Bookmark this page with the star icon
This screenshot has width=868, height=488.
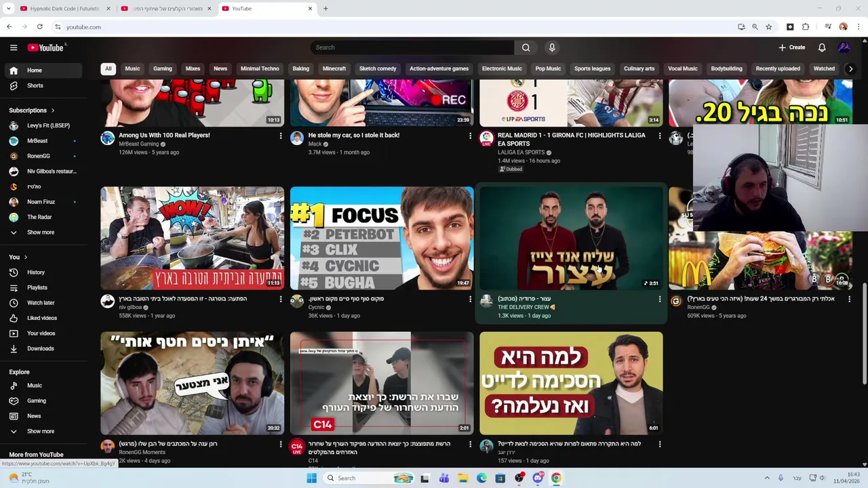pos(768,27)
